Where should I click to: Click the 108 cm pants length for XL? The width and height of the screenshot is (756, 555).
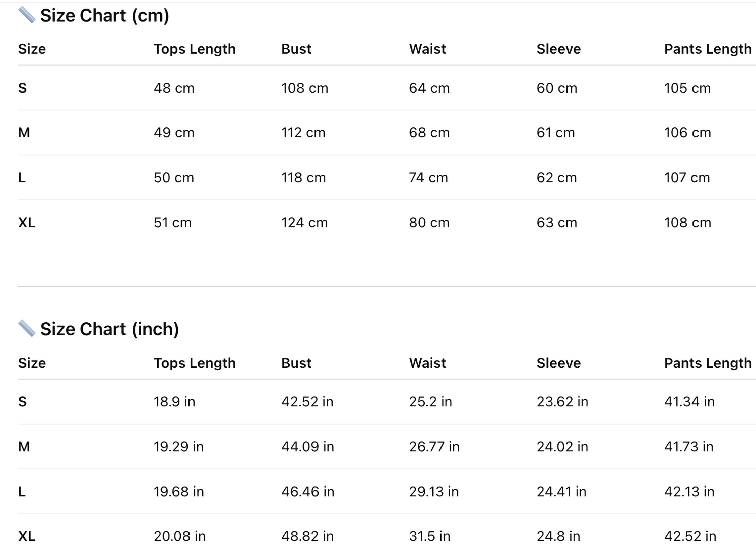687,223
